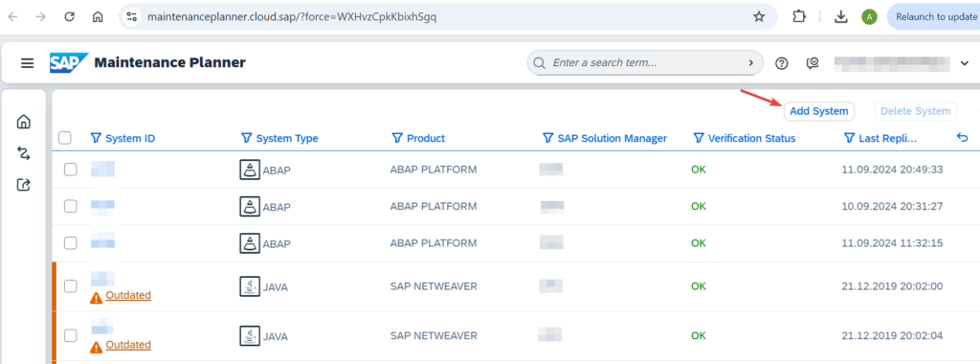The width and height of the screenshot is (980, 364).
Task: Filter by SAP Solution Manager funnel
Action: [547, 138]
